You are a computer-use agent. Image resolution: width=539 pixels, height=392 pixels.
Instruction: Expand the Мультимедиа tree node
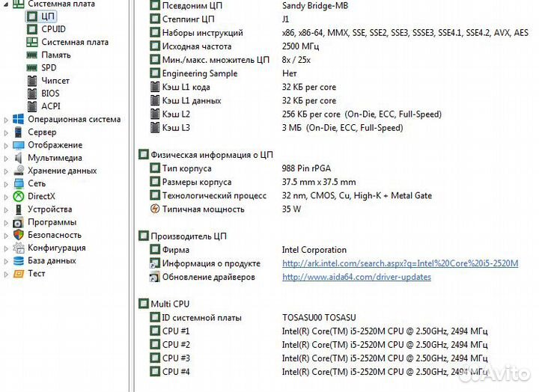tap(6, 159)
